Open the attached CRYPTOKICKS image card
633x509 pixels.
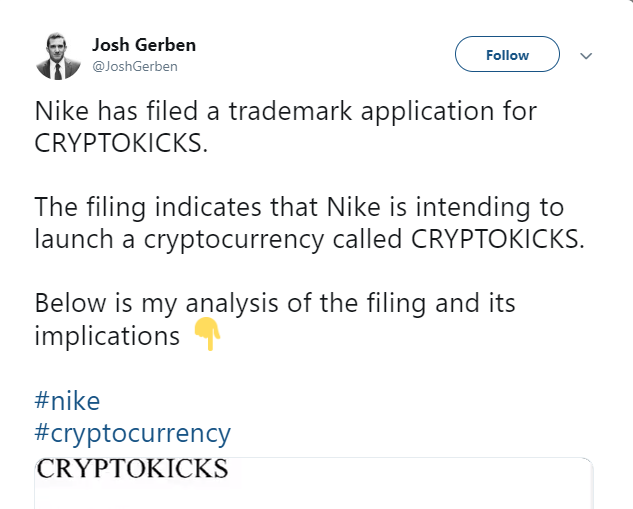[314, 483]
